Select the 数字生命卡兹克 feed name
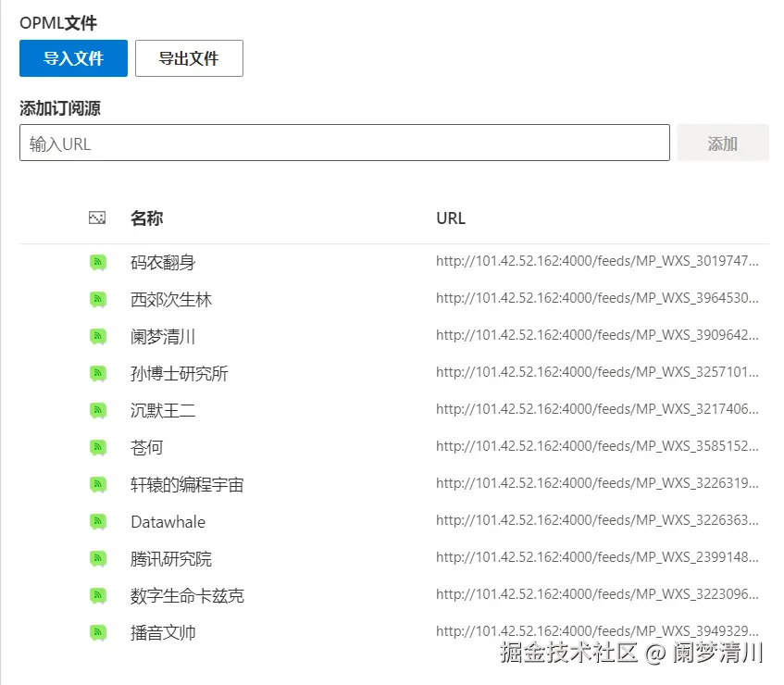784x685 pixels. click(187, 595)
